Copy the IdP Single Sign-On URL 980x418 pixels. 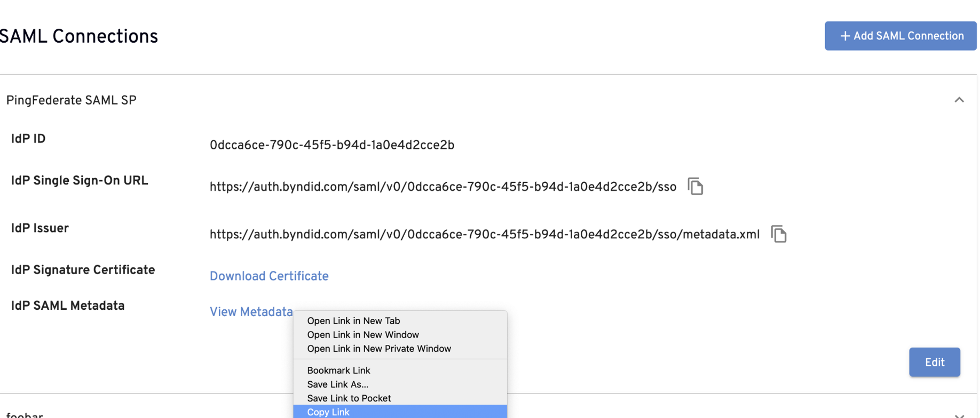(x=695, y=187)
